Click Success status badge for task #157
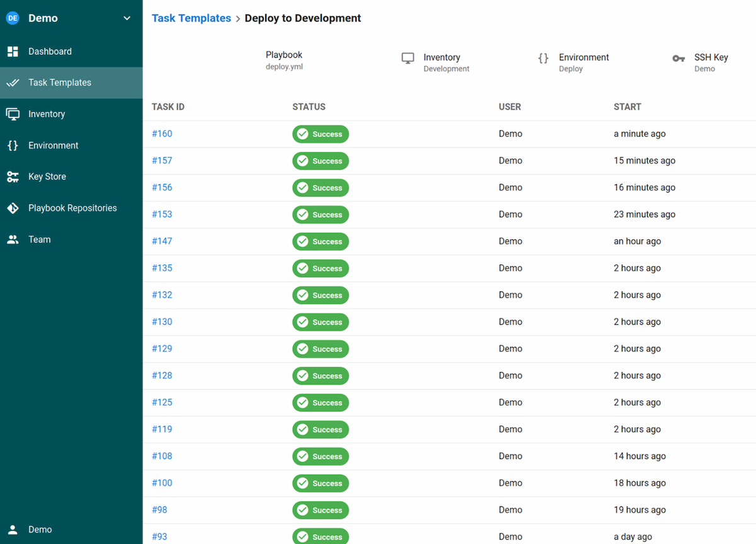Screen dimensions: 756x544 [320, 161]
